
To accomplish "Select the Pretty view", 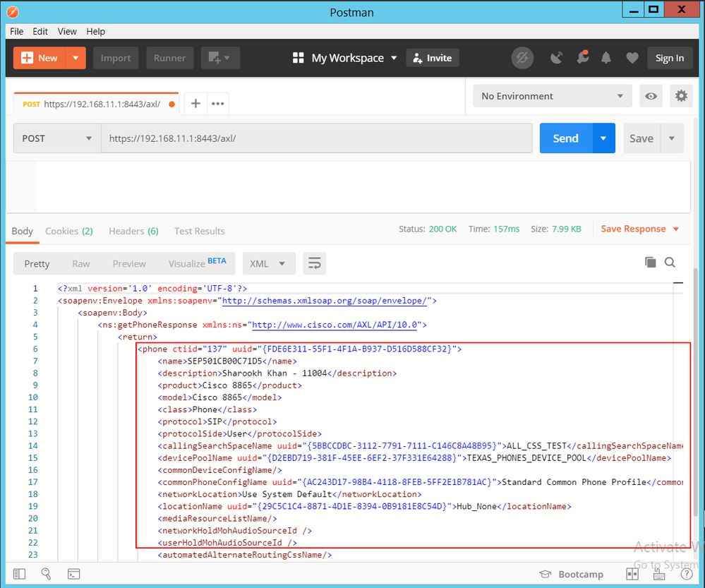I will (x=37, y=263).
